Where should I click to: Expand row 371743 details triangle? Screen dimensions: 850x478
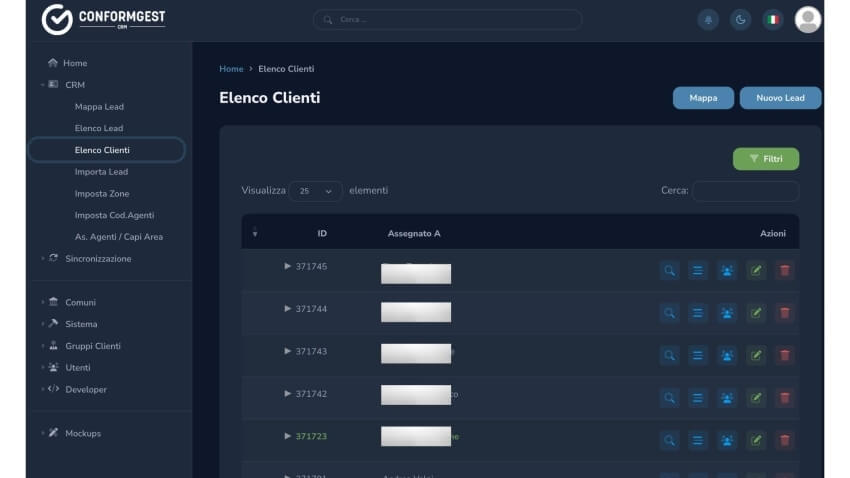[x=287, y=351]
